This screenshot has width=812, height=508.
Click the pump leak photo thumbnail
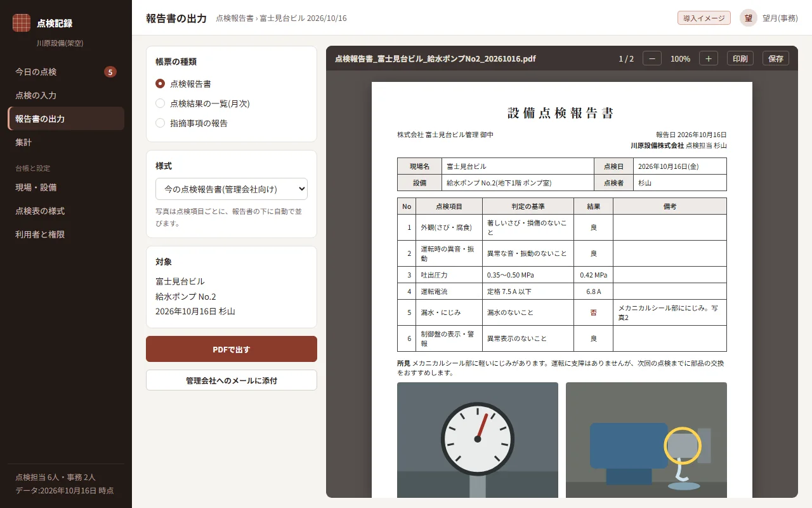coord(646,440)
